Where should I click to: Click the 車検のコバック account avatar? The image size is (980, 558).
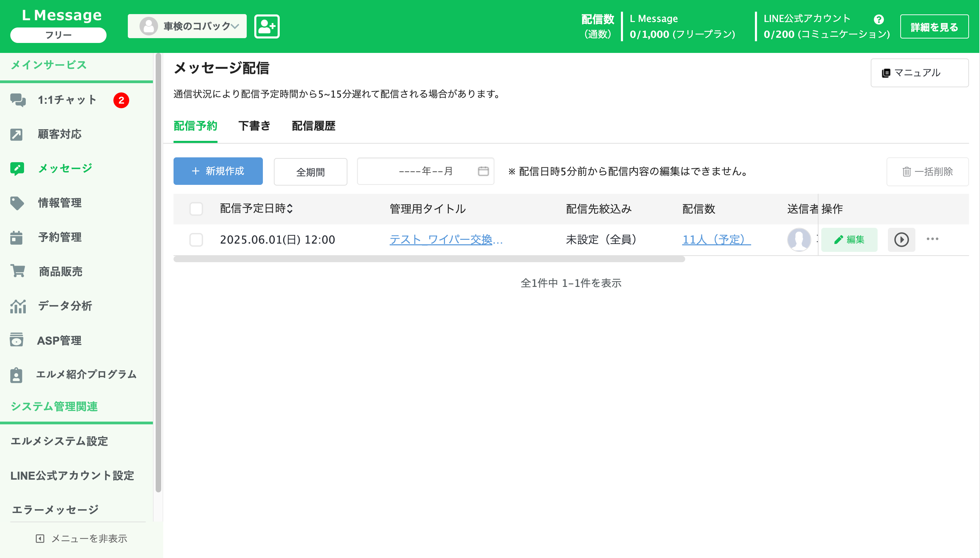[148, 26]
